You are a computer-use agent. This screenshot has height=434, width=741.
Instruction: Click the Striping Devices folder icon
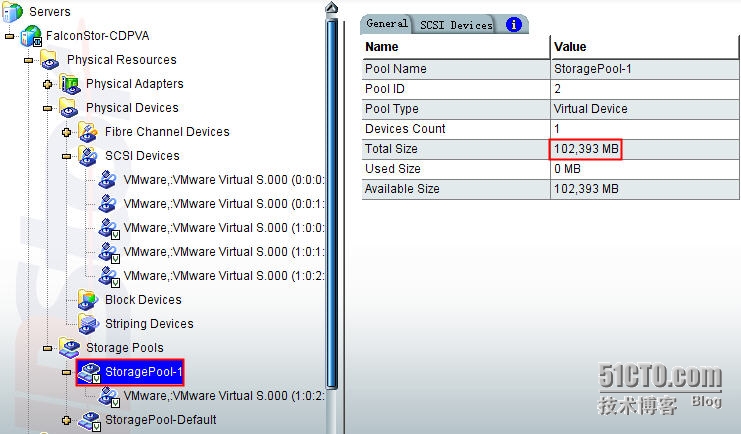(88, 324)
